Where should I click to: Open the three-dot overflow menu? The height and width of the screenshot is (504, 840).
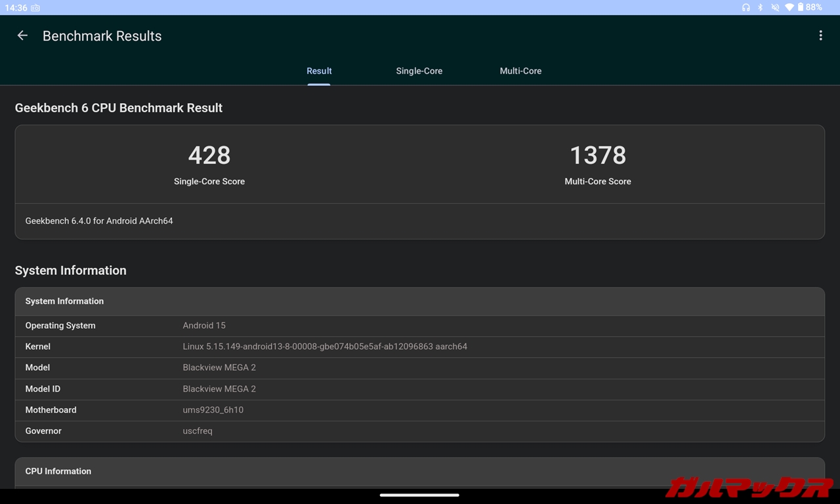[820, 35]
